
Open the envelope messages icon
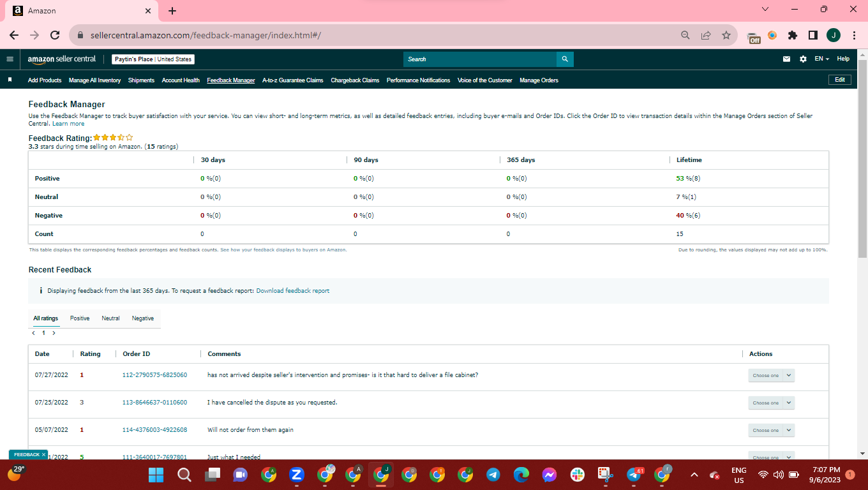[786, 59]
